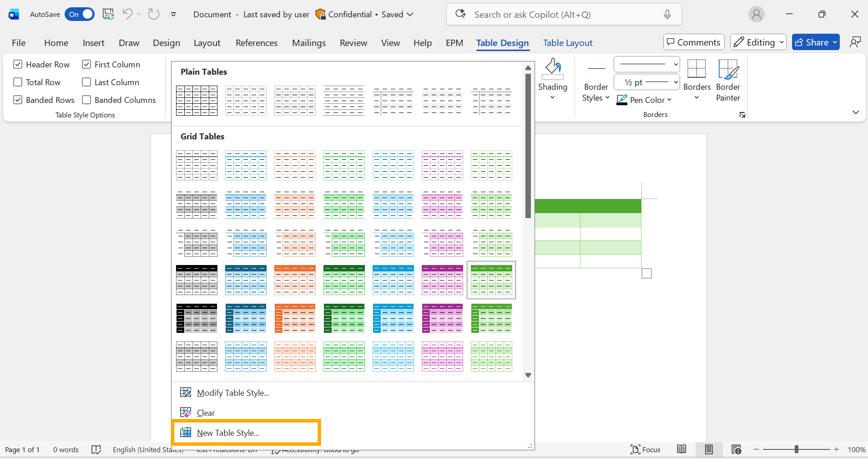The height and width of the screenshot is (459, 868).
Task: Enable the Banded Columns checkbox
Action: pyautogui.click(x=86, y=100)
